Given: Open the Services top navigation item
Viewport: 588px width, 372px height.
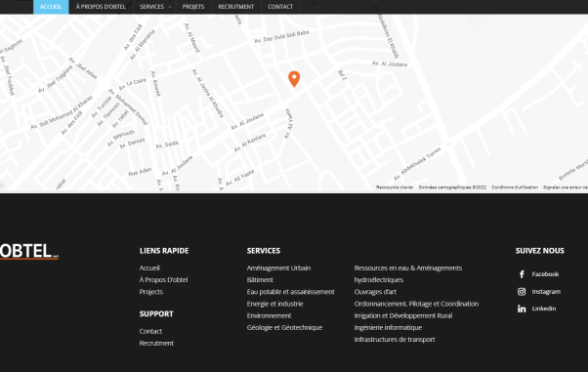Looking at the screenshot, I should coord(151,7).
